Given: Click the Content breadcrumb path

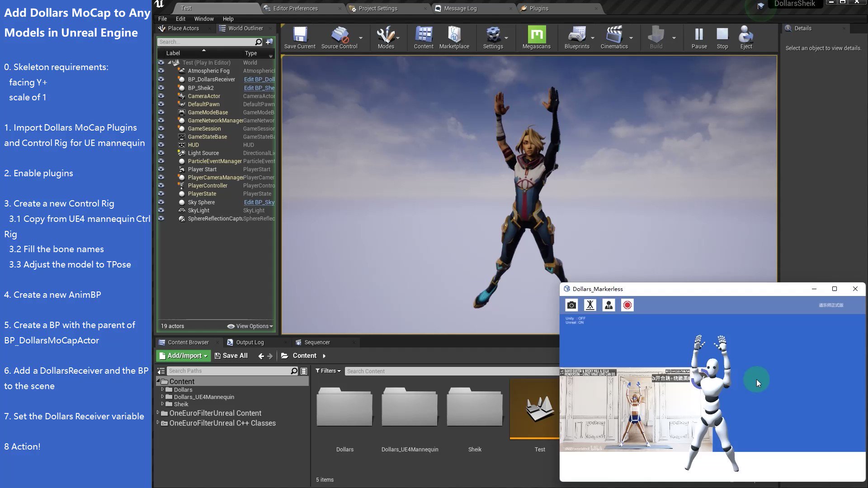Looking at the screenshot, I should click(x=304, y=356).
